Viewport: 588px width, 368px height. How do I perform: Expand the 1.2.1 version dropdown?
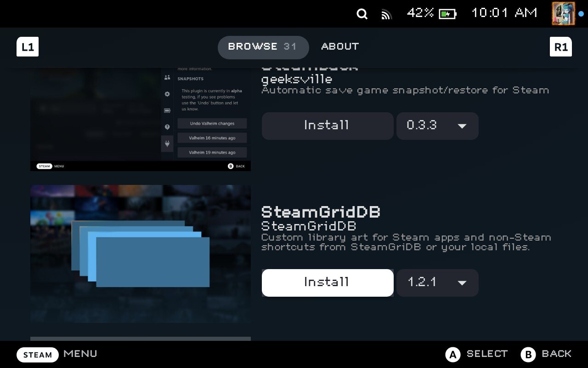(437, 282)
